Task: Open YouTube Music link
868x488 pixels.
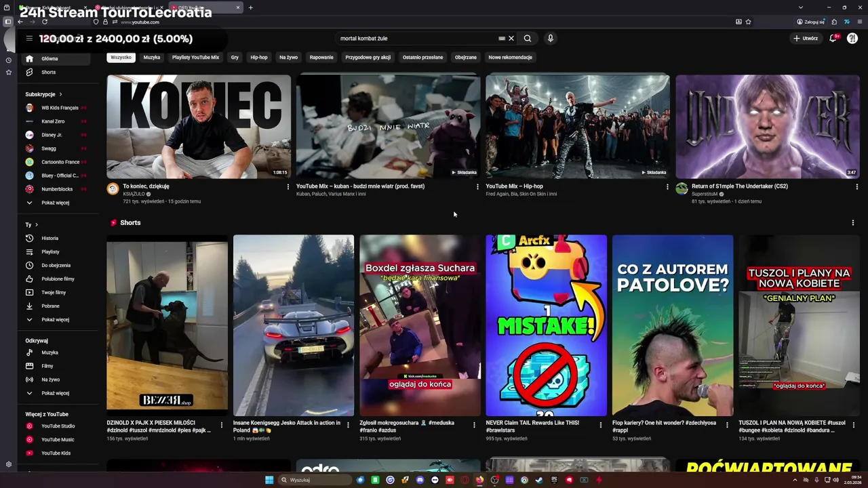Action: [54, 440]
